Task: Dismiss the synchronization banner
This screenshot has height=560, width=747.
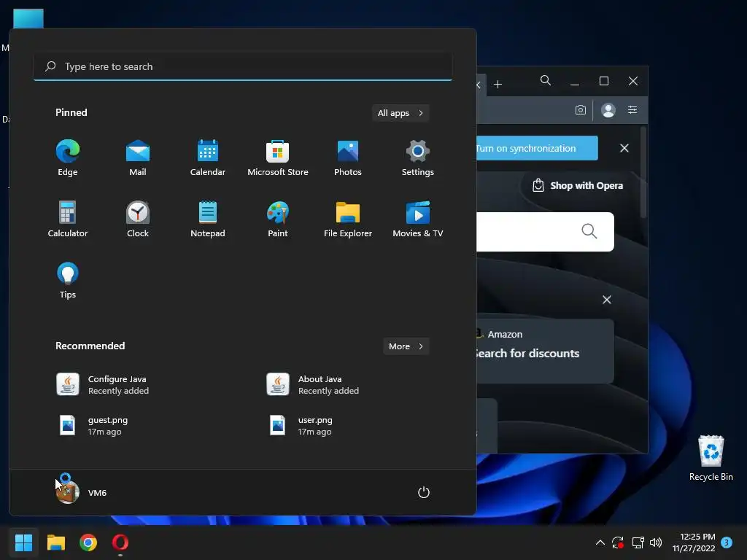Action: pos(624,148)
